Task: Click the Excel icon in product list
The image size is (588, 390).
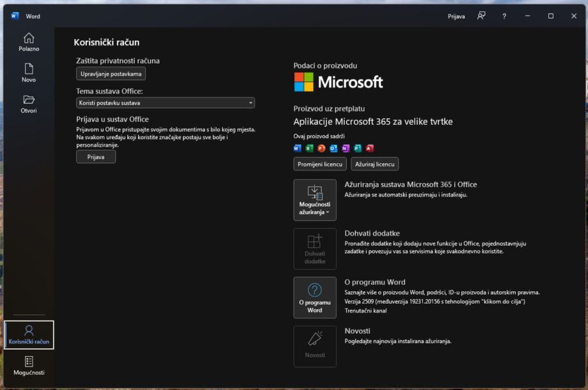Action: [x=310, y=148]
